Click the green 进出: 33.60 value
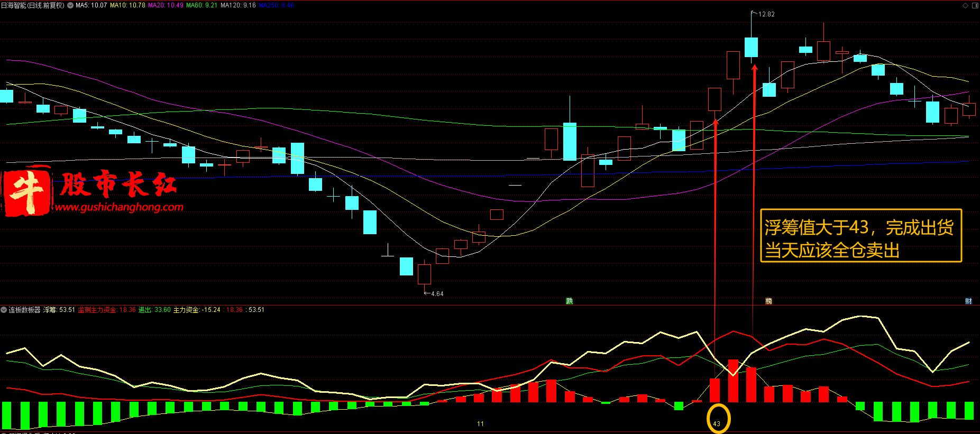This screenshot has width=980, height=434. point(154,310)
